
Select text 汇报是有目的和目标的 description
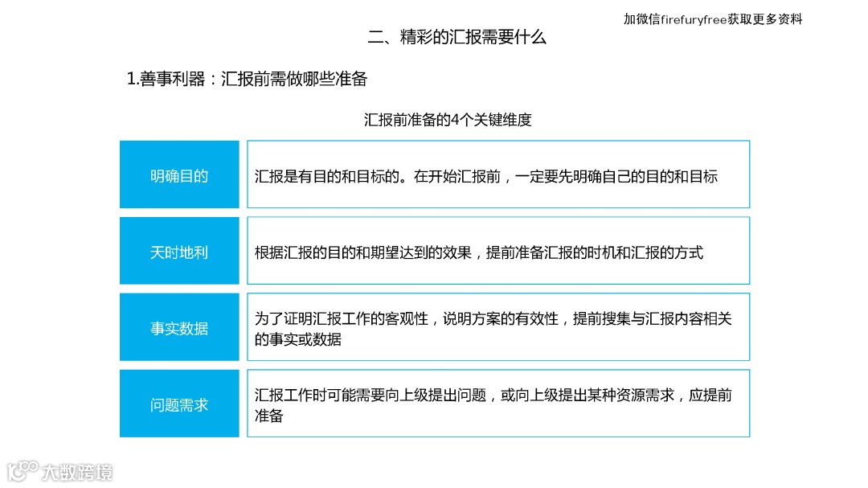486,177
